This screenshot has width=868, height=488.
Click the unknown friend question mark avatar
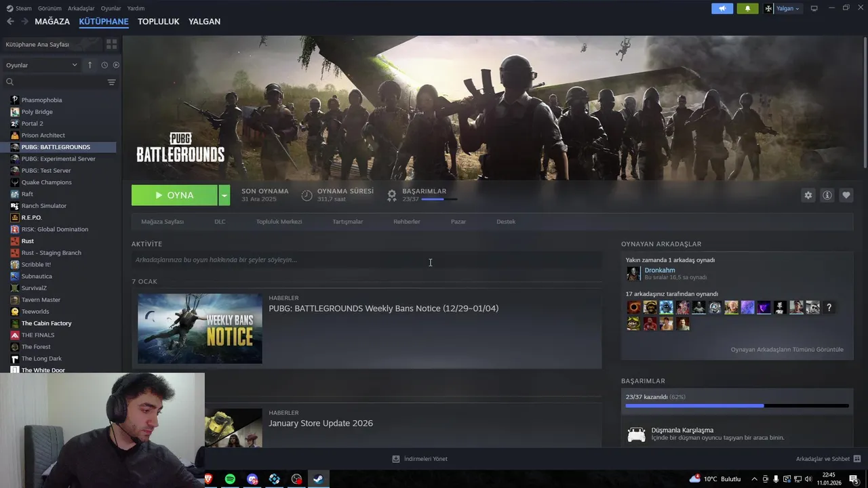pyautogui.click(x=829, y=308)
